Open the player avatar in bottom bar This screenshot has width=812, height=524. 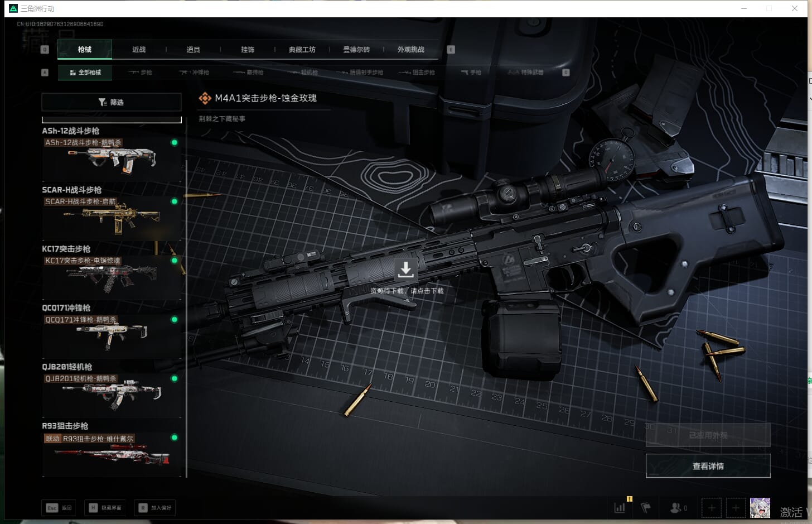tap(760, 508)
